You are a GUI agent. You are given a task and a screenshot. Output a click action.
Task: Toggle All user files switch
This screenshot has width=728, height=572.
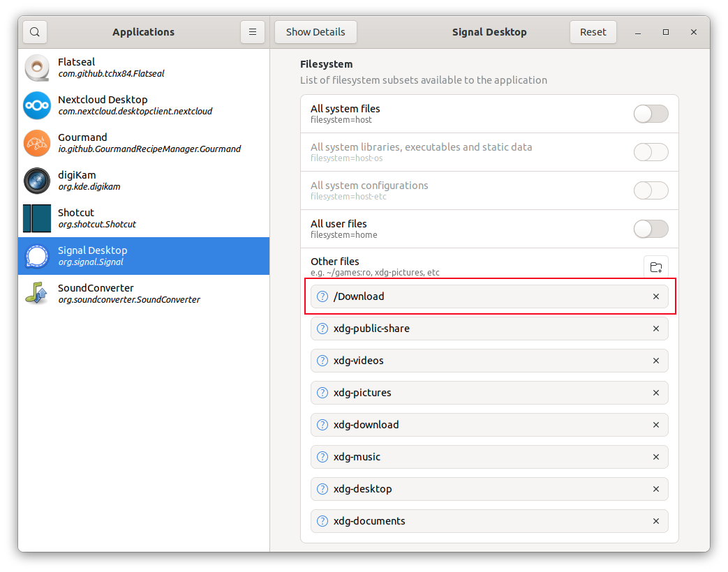coord(651,229)
